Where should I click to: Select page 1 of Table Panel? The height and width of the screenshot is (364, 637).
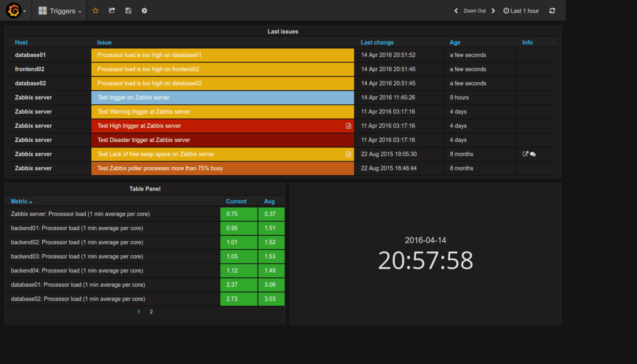point(139,312)
